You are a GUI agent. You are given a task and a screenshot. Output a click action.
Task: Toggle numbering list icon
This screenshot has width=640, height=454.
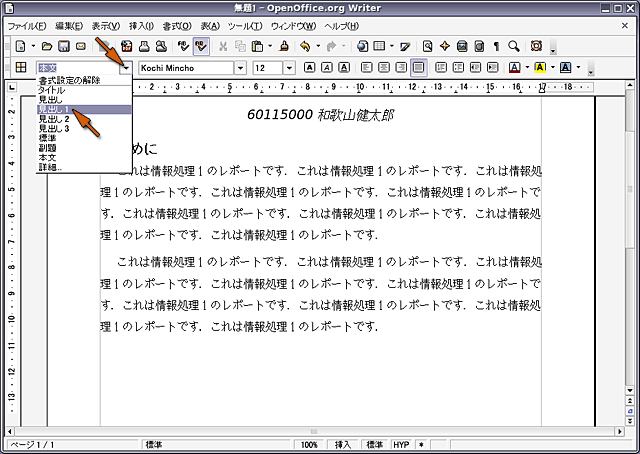tap(441, 67)
